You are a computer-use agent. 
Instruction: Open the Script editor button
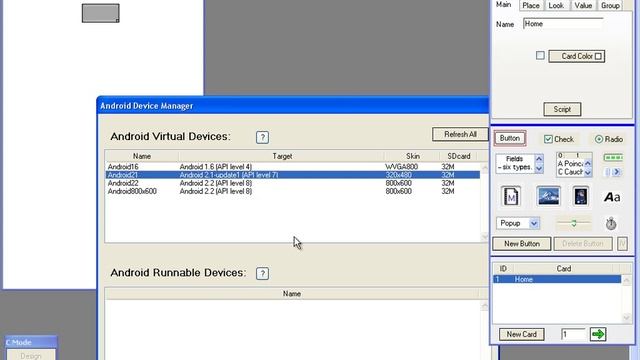(x=562, y=109)
